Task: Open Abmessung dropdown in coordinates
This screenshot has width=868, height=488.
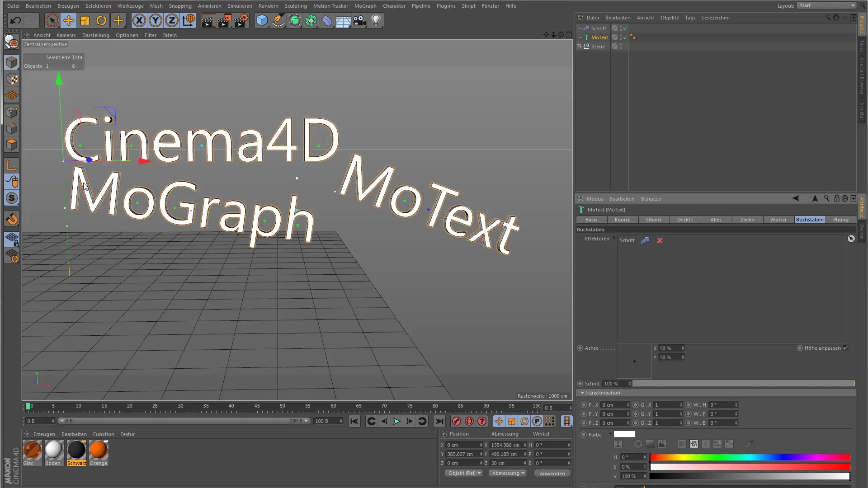Action: (508, 473)
